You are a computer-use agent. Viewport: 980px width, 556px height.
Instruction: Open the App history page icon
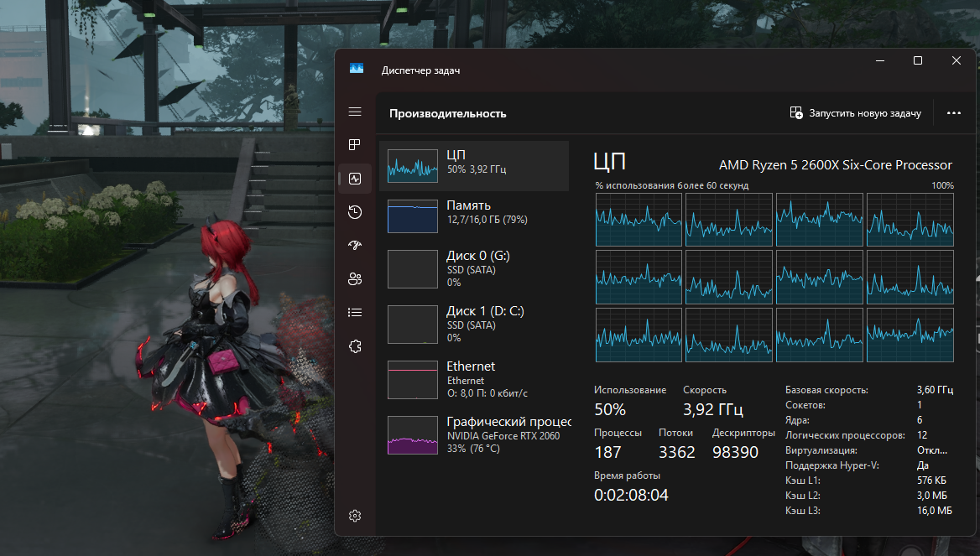coord(355,212)
